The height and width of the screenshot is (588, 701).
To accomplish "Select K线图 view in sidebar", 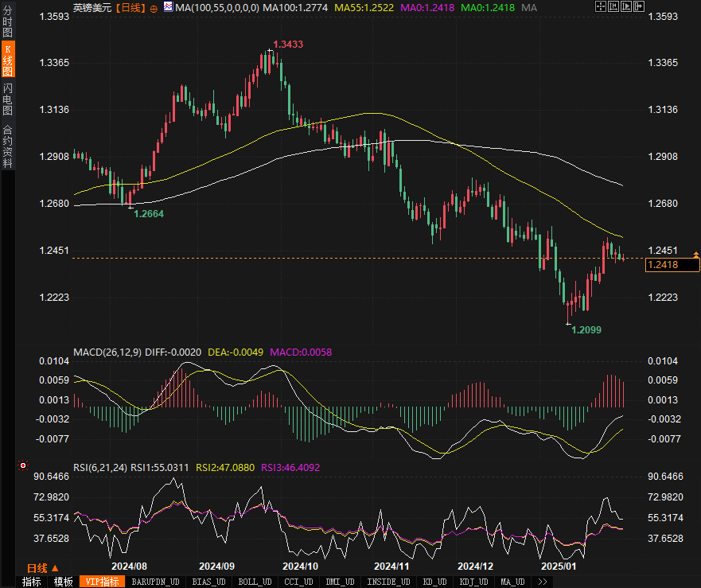I will pyautogui.click(x=7, y=60).
